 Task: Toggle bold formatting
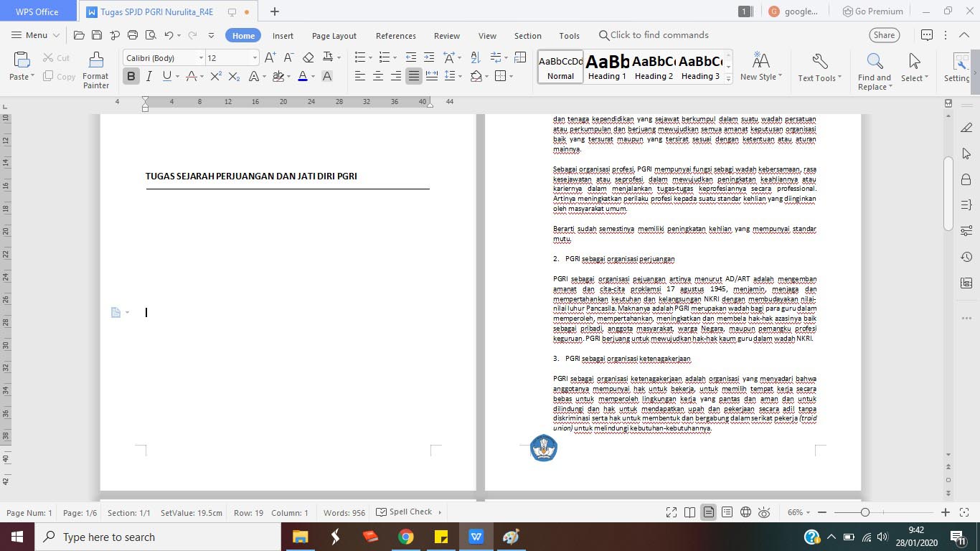pyautogui.click(x=131, y=75)
